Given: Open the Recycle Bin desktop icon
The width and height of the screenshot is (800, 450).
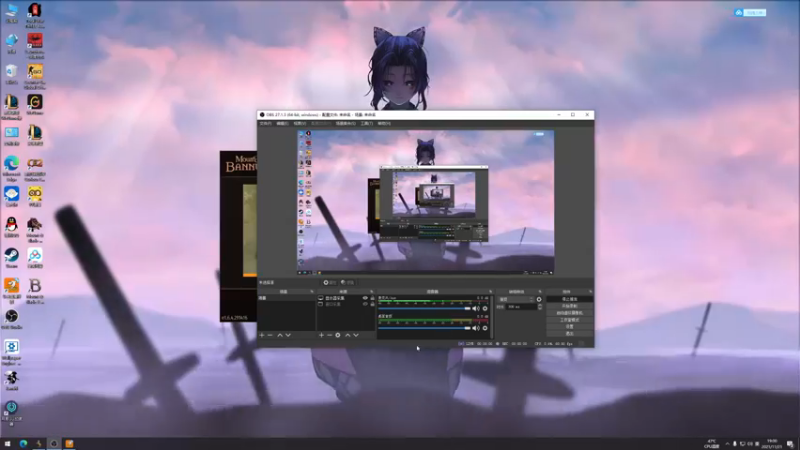Looking at the screenshot, I should (x=11, y=74).
